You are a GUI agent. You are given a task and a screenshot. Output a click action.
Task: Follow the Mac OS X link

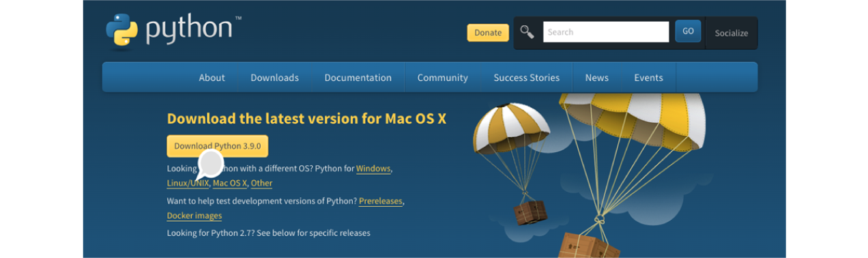(x=230, y=184)
